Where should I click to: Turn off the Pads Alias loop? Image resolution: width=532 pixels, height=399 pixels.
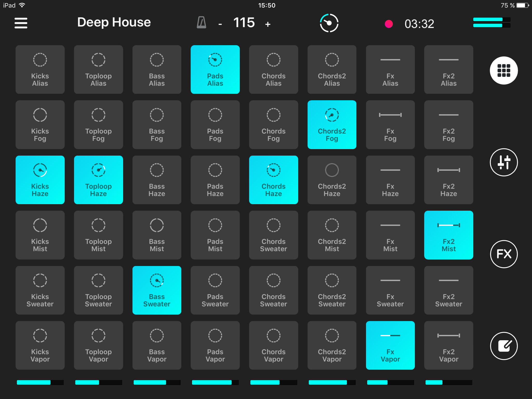click(x=215, y=70)
